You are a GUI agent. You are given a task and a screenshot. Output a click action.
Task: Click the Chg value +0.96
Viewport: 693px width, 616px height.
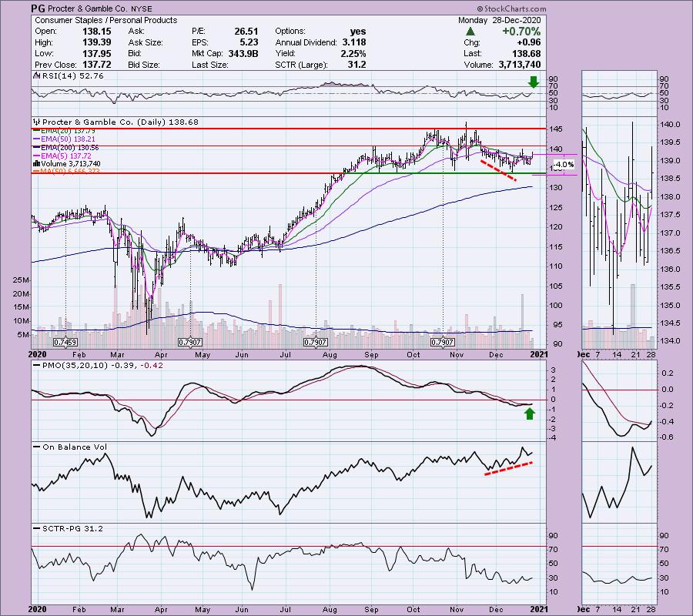point(530,42)
